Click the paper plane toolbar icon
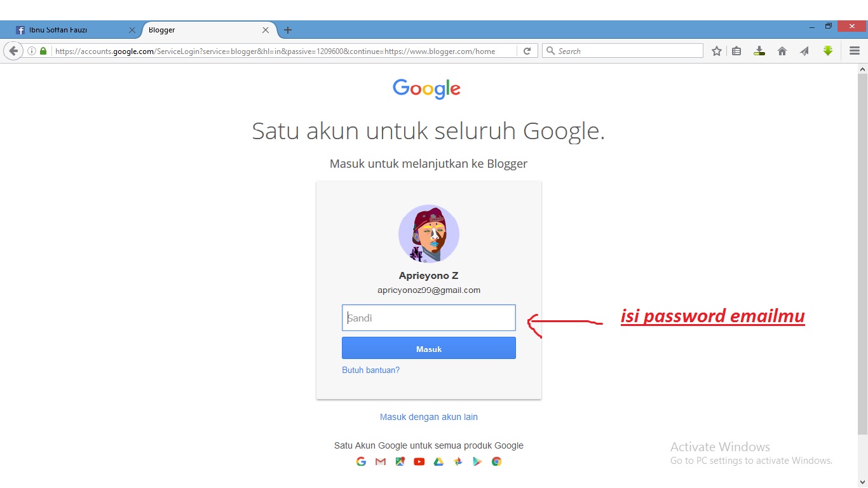The width and height of the screenshot is (868, 488). pos(804,51)
